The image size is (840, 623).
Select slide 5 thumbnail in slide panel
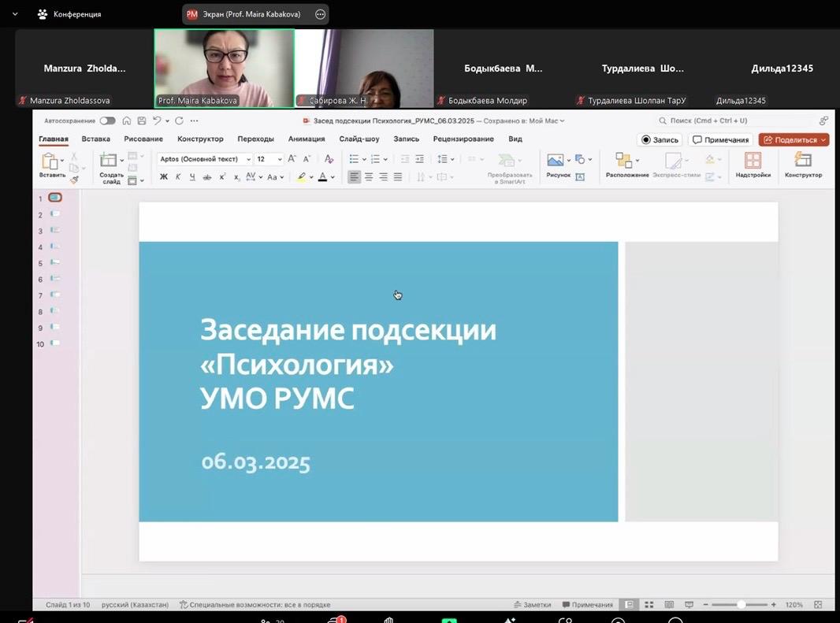54,262
